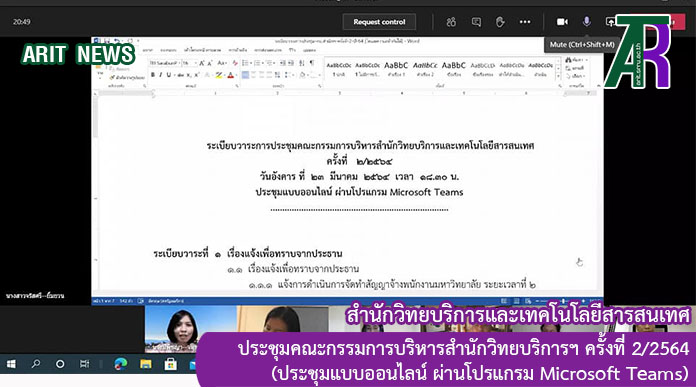Apply red font color in Word
696x387 pixels.
(231, 75)
